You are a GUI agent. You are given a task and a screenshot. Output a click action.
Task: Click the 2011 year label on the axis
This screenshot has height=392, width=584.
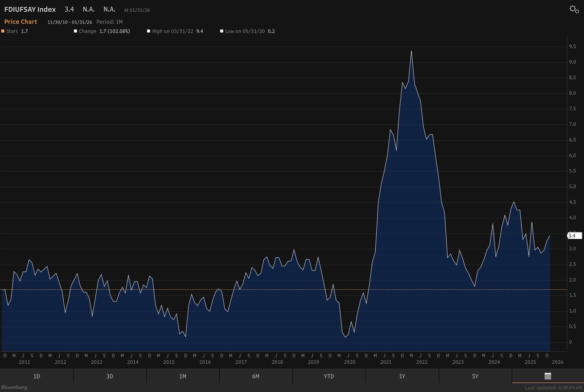(x=24, y=362)
